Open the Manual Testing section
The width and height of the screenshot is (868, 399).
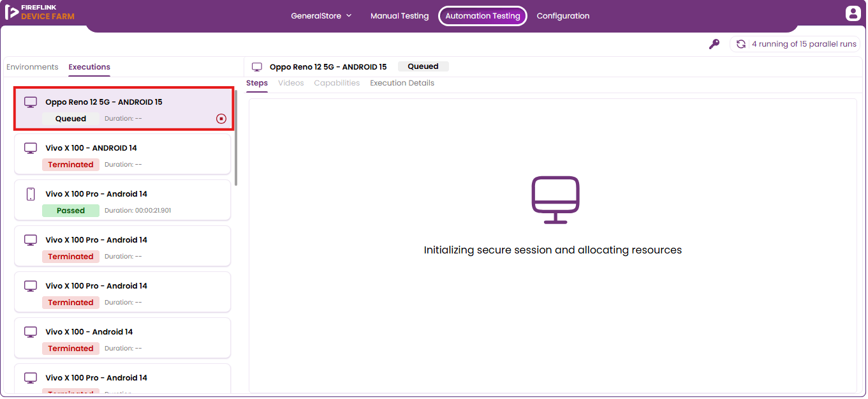400,16
